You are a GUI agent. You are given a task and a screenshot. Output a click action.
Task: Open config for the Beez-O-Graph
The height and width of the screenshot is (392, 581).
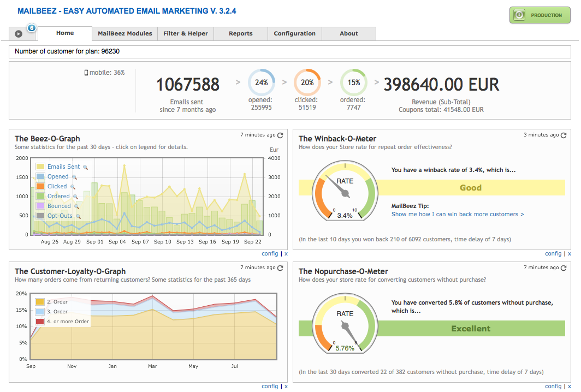[x=270, y=254]
